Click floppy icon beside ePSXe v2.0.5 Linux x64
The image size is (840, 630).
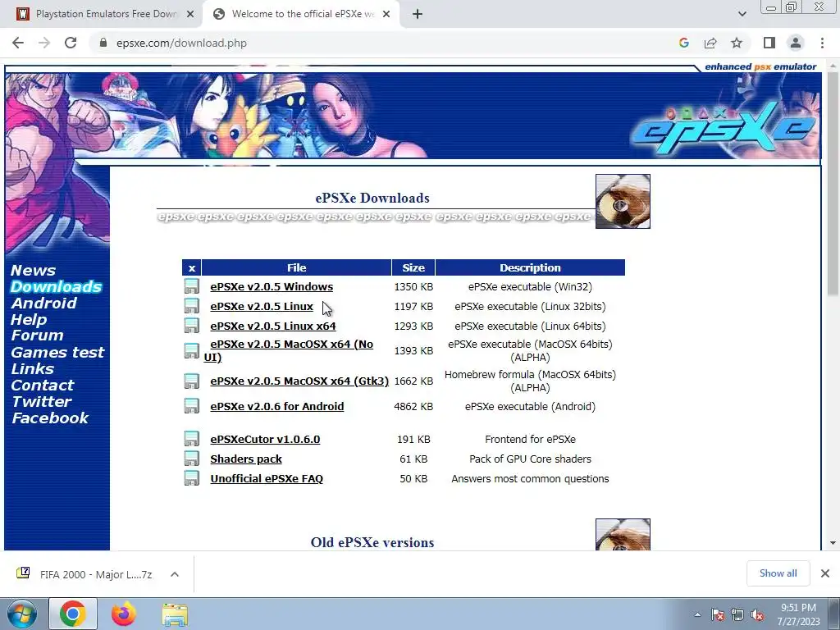tap(191, 326)
